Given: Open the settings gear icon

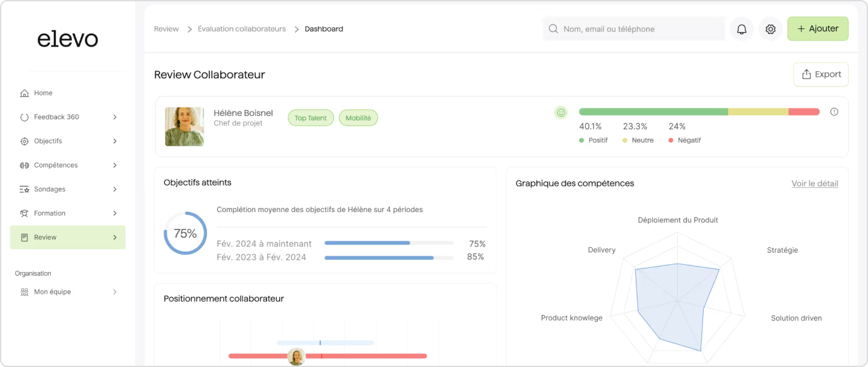Looking at the screenshot, I should [771, 29].
